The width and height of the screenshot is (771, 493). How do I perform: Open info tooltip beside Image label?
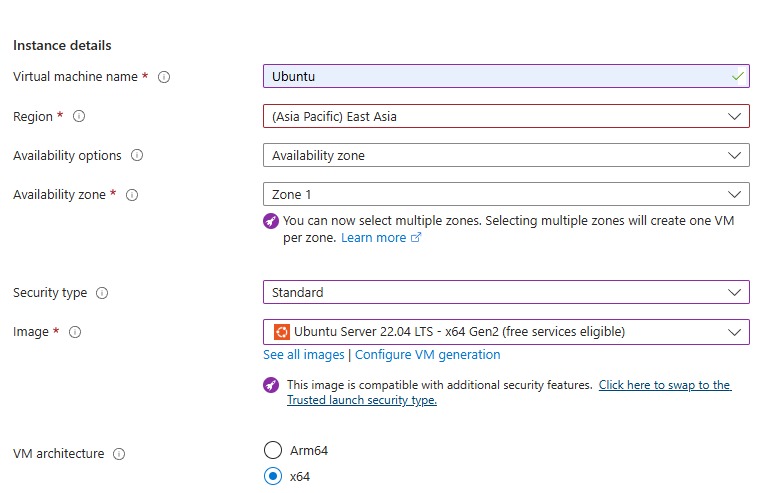pyautogui.click(x=75, y=332)
